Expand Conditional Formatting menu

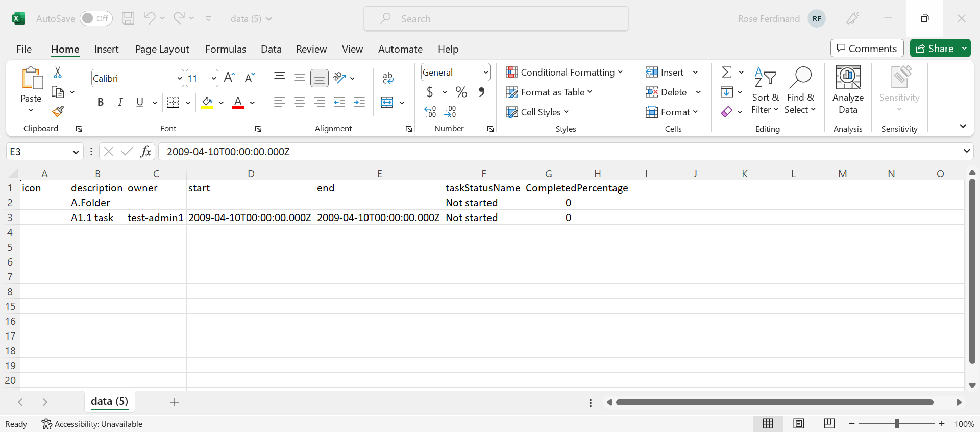pos(564,73)
